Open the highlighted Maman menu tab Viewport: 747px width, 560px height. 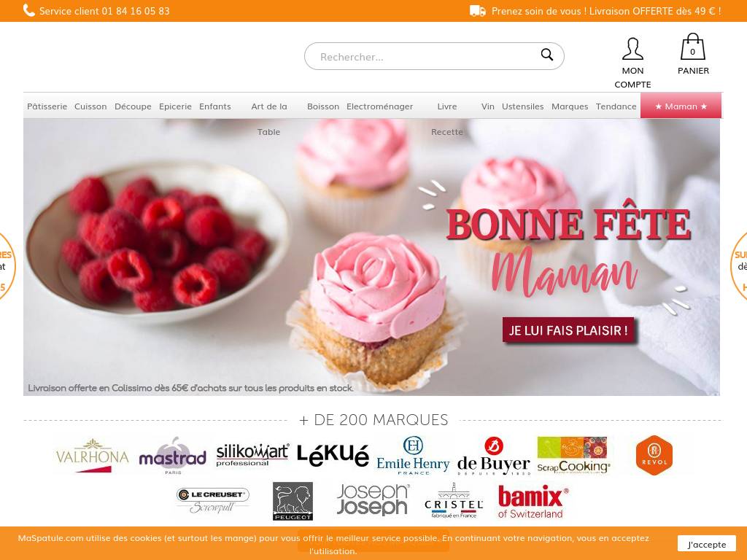[681, 106]
